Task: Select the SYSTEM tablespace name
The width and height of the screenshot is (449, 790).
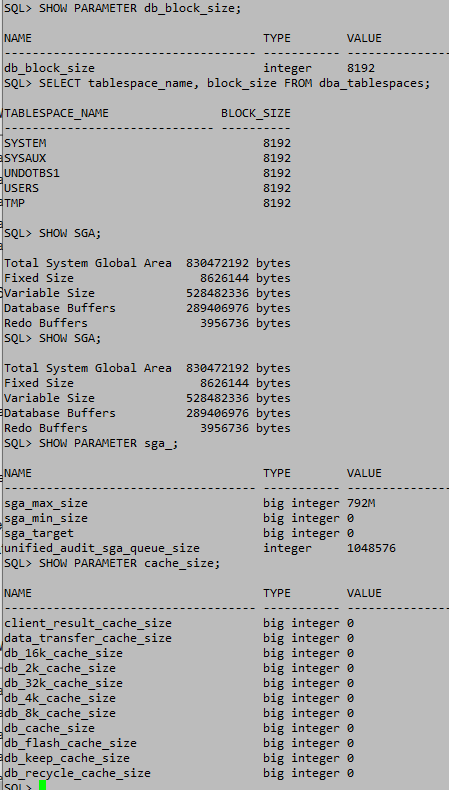Action: 25,143
